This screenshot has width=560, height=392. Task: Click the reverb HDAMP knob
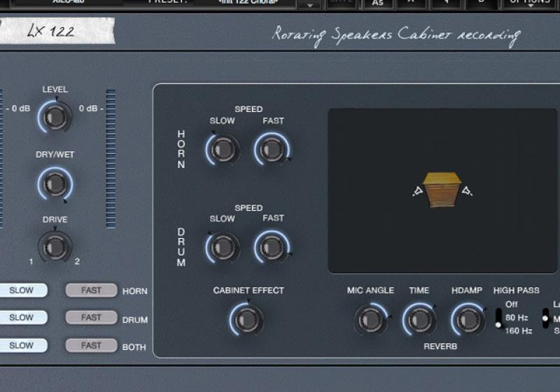click(x=467, y=319)
